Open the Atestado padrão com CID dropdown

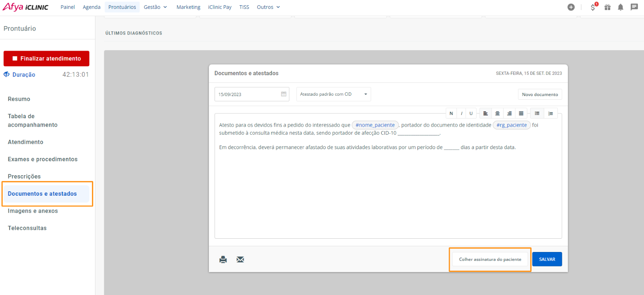coord(333,94)
